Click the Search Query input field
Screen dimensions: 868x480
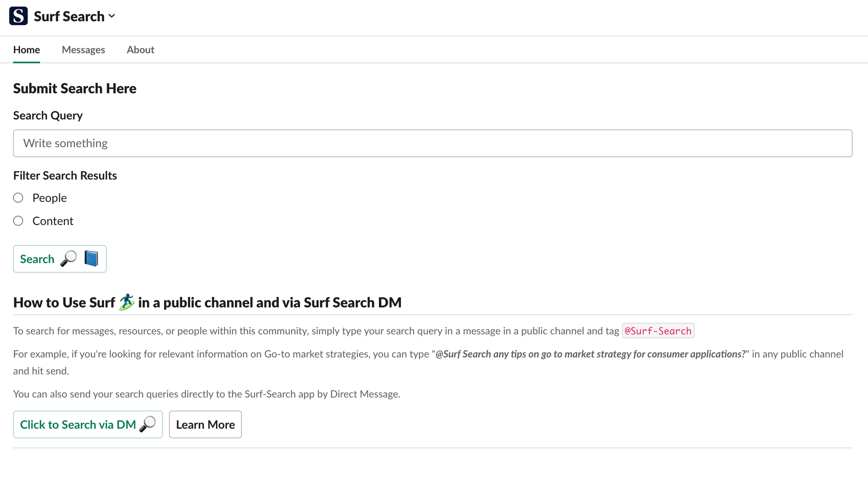point(433,143)
